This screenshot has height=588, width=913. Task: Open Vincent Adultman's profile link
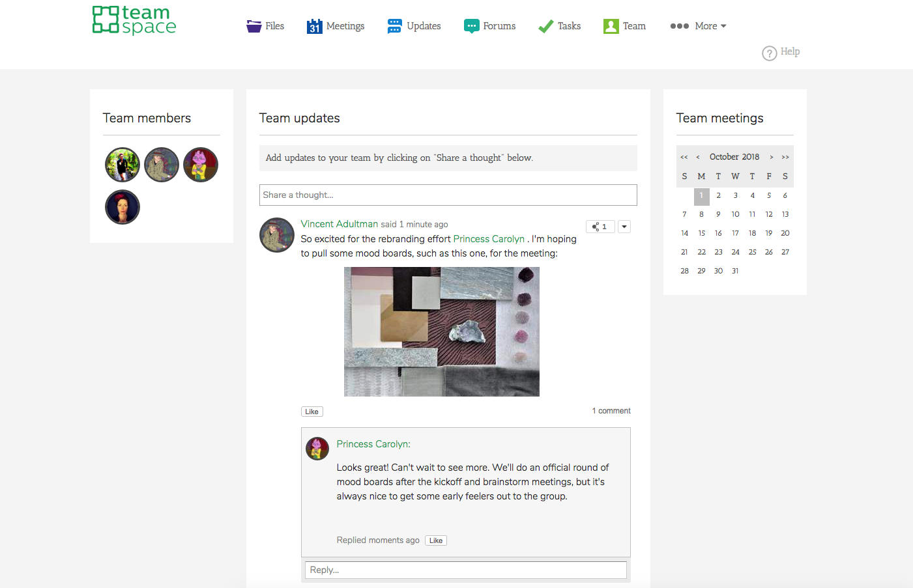tap(340, 224)
